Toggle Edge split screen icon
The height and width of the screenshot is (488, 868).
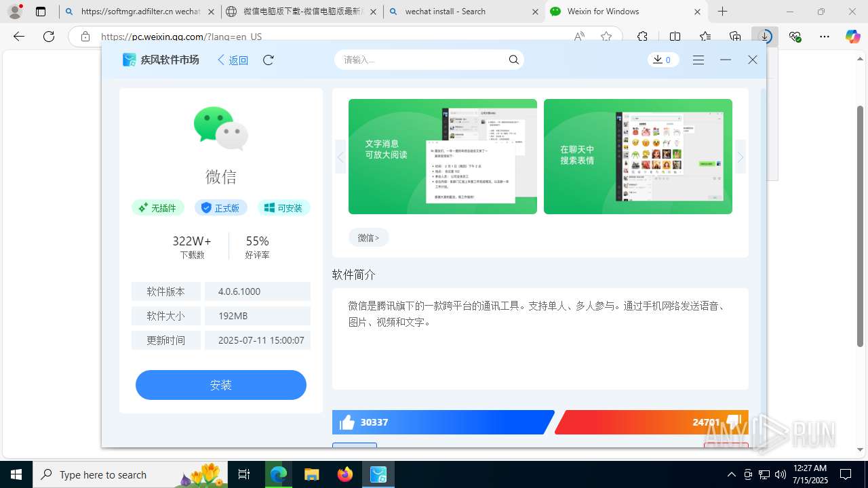click(x=675, y=37)
